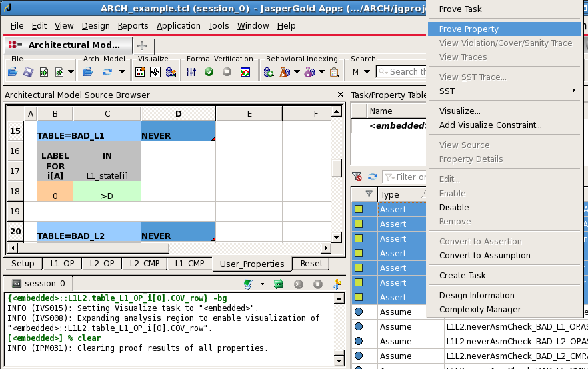Viewport: 588px width, 369px height.
Task: Click the Behavioral Indexing clipboard icon
Action: click(x=334, y=71)
